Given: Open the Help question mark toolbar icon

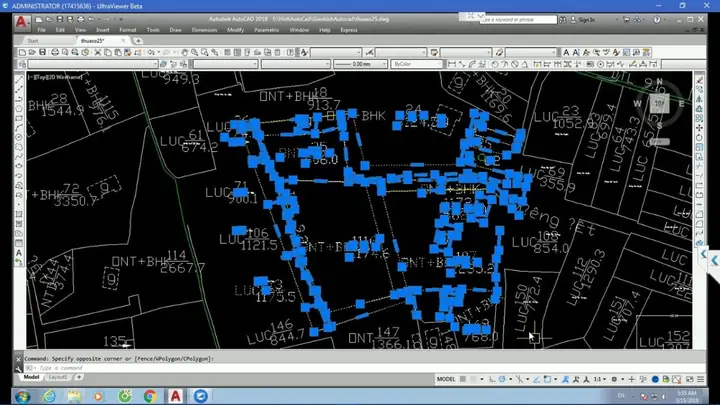Looking at the screenshot, I should click(290, 52).
